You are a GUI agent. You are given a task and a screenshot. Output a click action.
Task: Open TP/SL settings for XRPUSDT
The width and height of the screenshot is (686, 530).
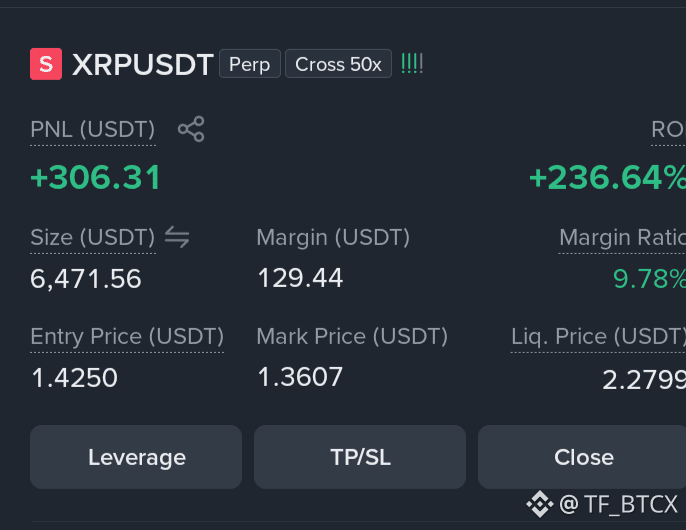(x=360, y=457)
